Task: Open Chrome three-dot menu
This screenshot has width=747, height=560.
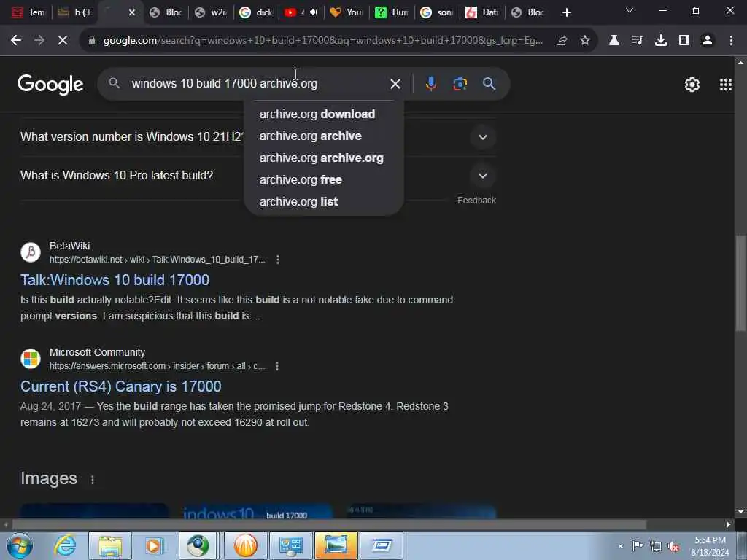Action: (731, 41)
